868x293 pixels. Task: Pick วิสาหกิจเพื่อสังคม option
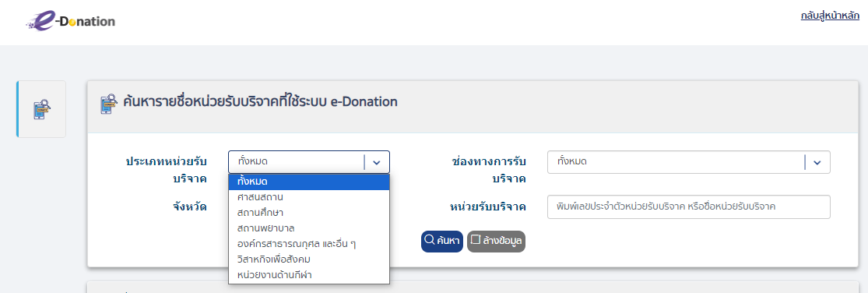click(x=309, y=259)
